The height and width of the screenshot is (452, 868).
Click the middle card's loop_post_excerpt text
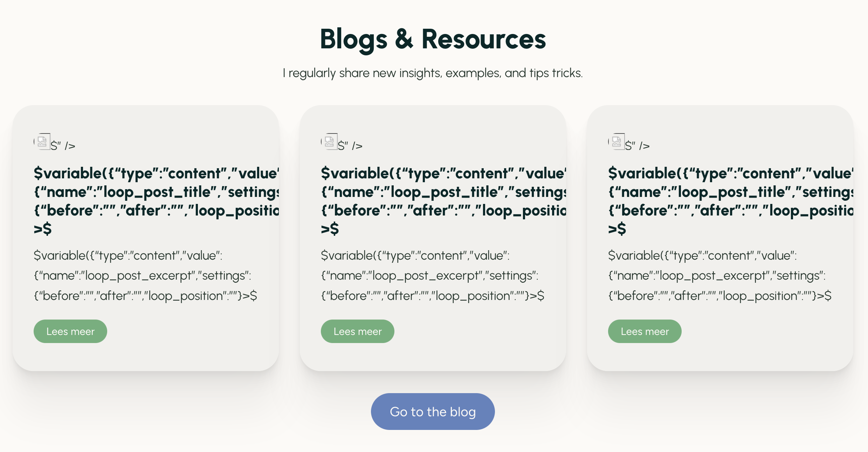click(432, 276)
